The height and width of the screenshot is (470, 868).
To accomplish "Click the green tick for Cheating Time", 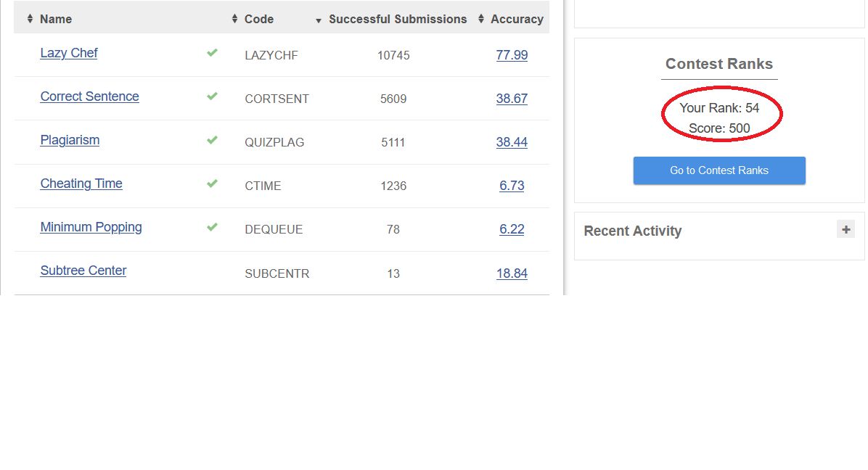I will coord(212,184).
